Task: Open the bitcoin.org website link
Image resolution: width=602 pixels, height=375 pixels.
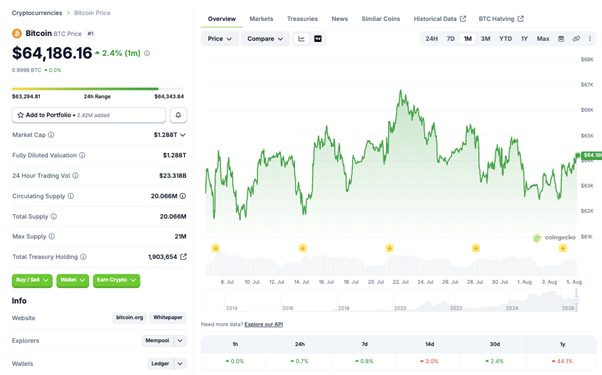Action: tap(129, 317)
